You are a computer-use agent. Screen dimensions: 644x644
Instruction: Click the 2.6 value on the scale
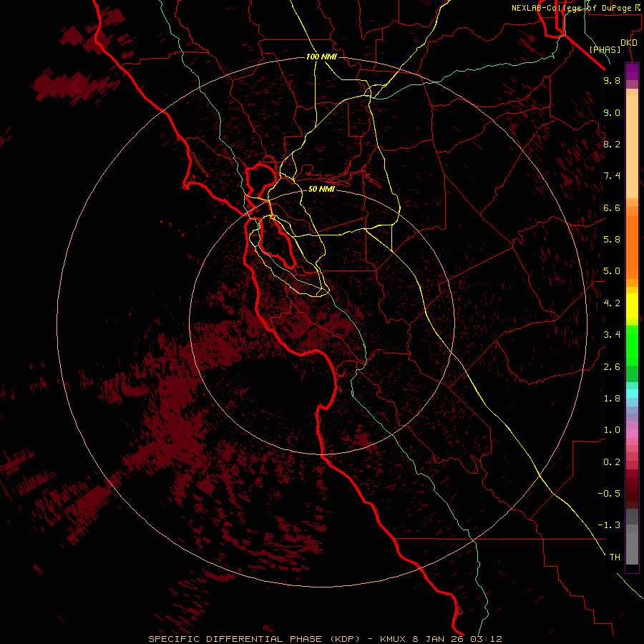(612, 367)
